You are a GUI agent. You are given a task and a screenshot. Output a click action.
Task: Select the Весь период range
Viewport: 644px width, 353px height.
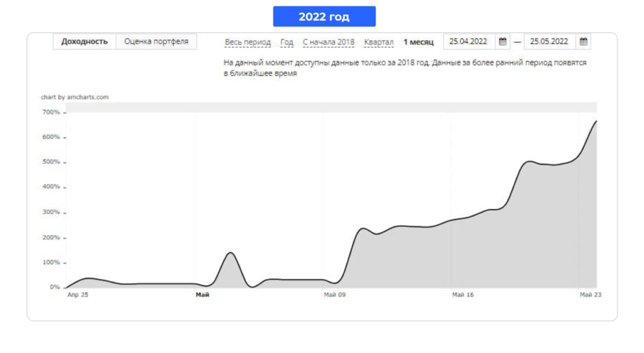(248, 42)
